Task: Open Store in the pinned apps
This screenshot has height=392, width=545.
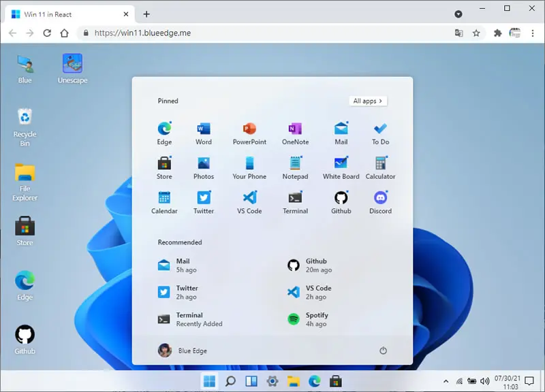Action: [164, 167]
